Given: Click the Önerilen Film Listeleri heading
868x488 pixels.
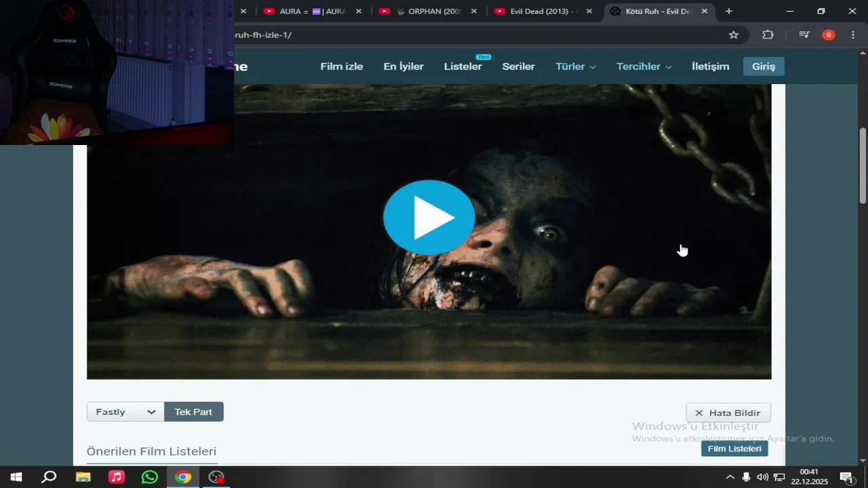Looking at the screenshot, I should coord(151,451).
